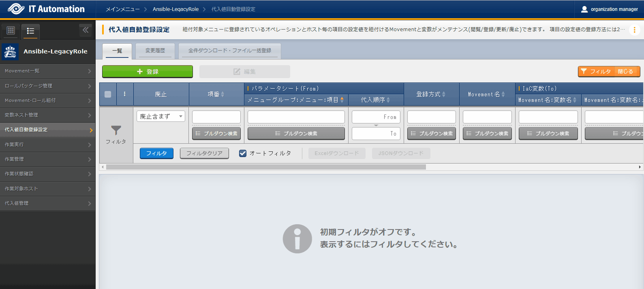Click the table column options vertical dots

tap(124, 94)
